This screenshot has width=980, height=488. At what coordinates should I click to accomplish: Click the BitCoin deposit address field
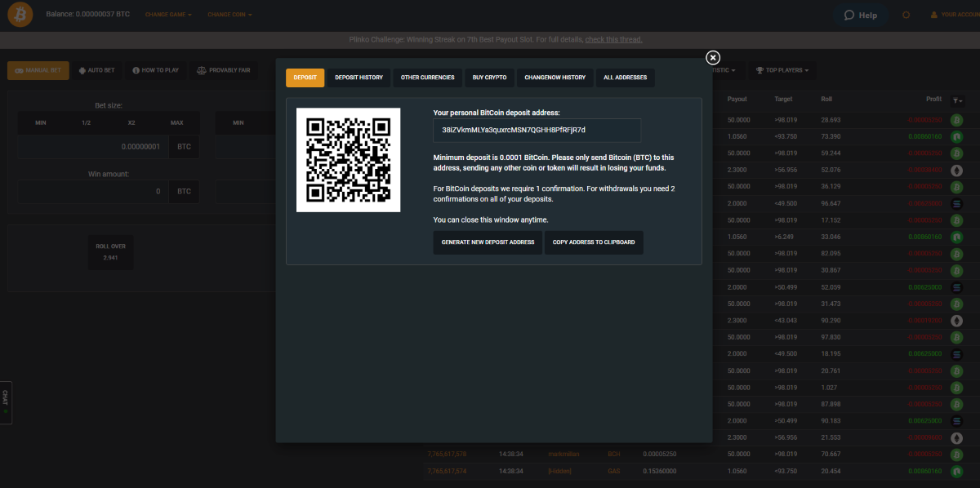537,130
